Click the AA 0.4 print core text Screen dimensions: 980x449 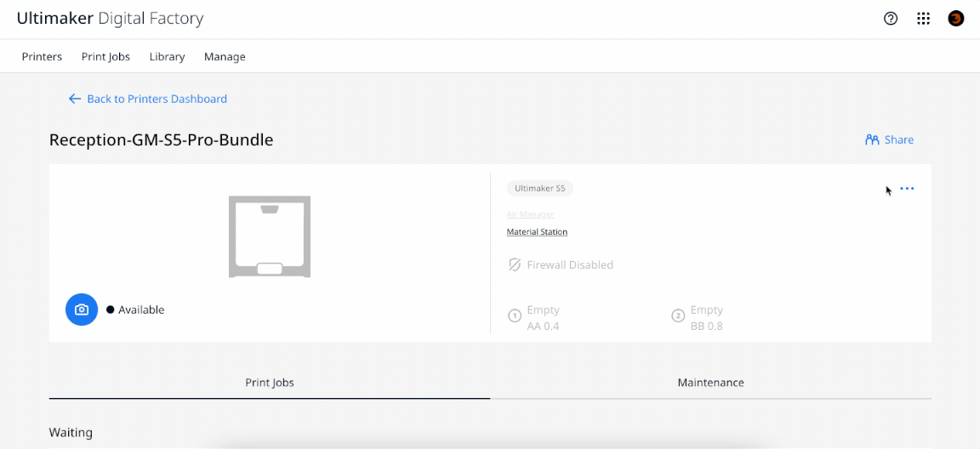click(543, 326)
